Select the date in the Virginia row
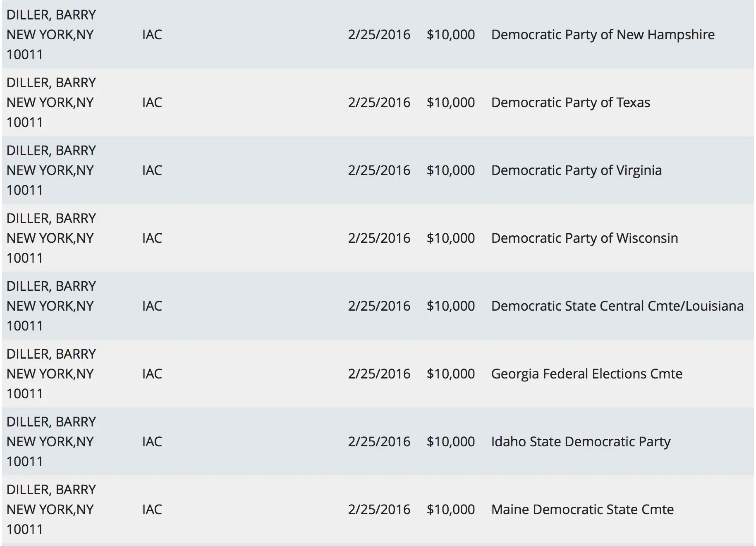 (x=379, y=170)
